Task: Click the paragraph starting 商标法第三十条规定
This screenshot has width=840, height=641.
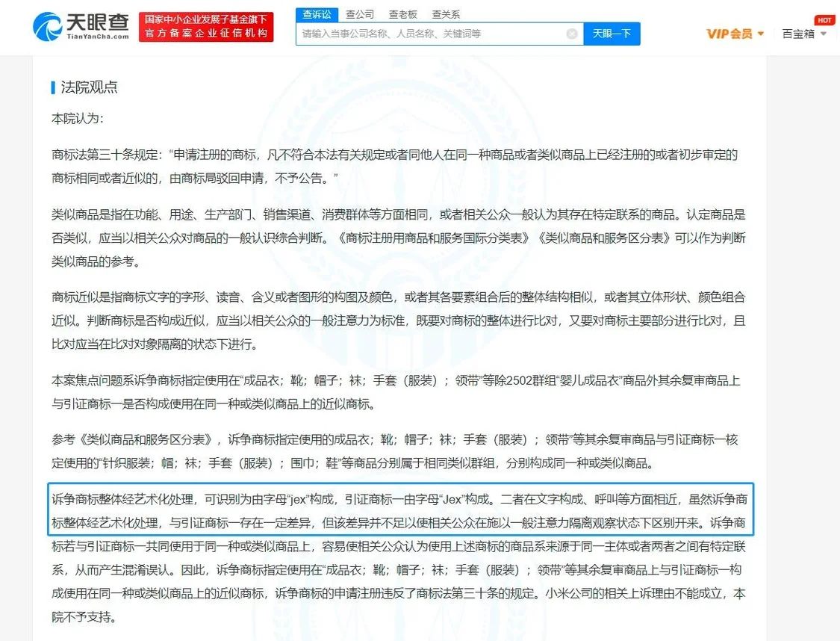Action: [x=395, y=166]
